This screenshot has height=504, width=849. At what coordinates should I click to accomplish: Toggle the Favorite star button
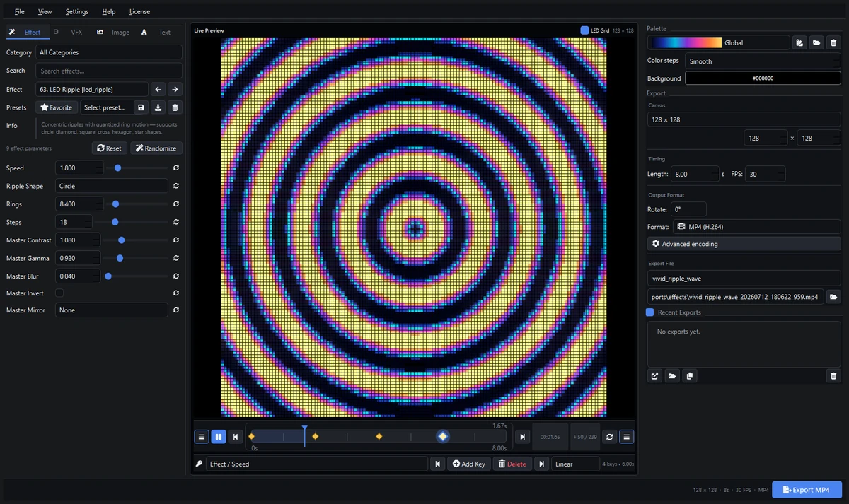[57, 107]
